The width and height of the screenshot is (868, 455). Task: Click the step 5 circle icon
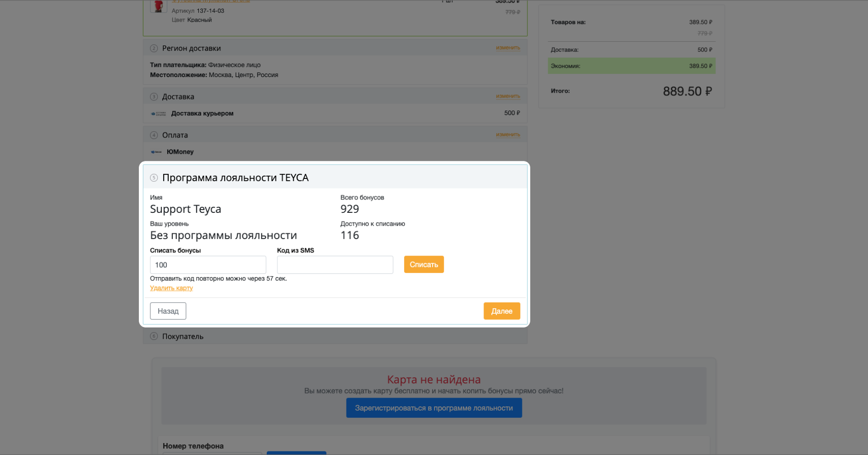point(154,178)
